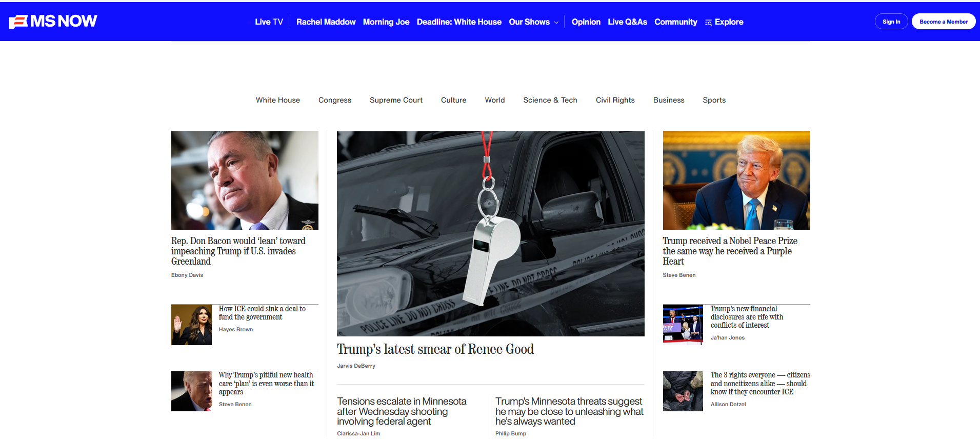
Task: Open the Supreme Court topic
Action: pos(396,100)
